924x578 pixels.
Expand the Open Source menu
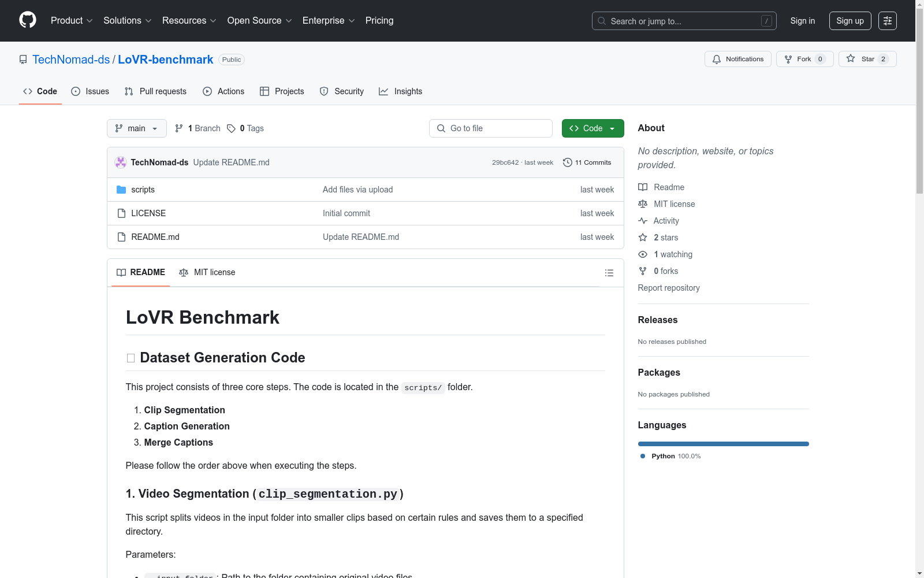point(260,21)
